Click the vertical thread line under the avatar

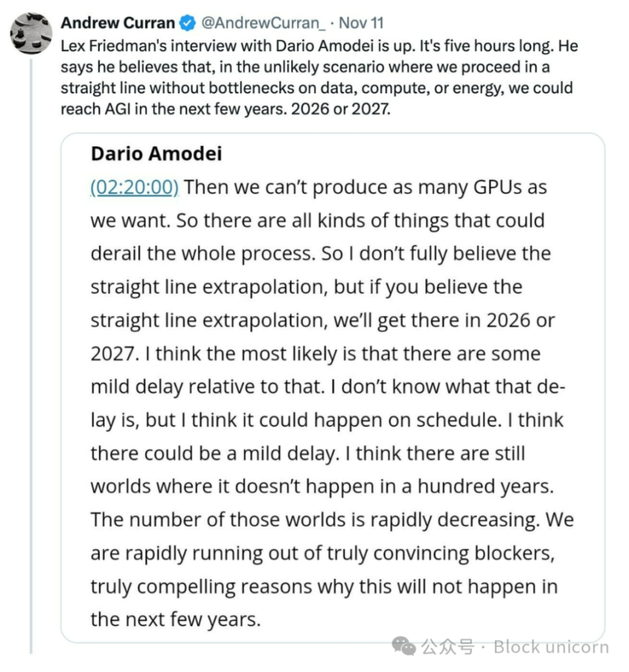click(30, 324)
